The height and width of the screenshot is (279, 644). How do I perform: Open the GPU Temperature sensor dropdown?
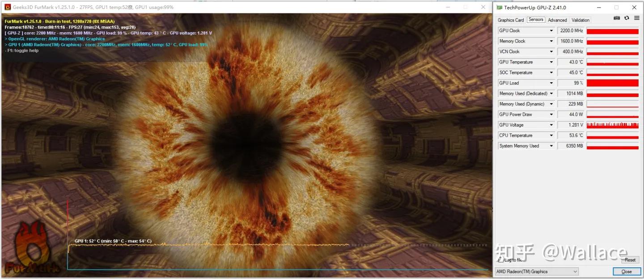click(551, 62)
